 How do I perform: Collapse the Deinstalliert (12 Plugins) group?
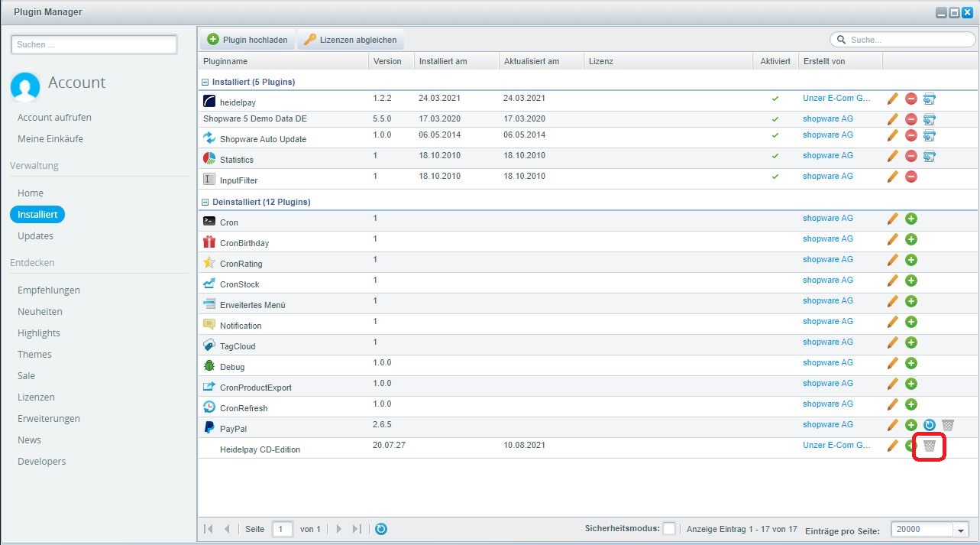pos(205,202)
